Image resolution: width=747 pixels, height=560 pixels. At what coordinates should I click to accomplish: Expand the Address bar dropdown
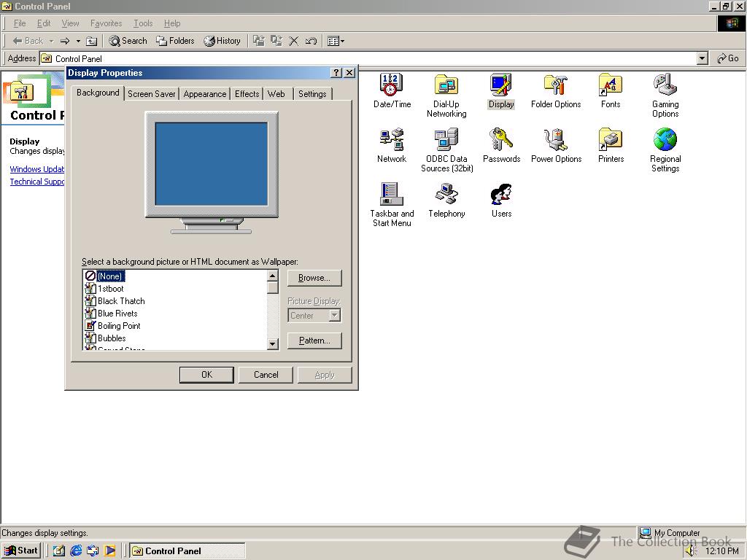click(x=702, y=58)
